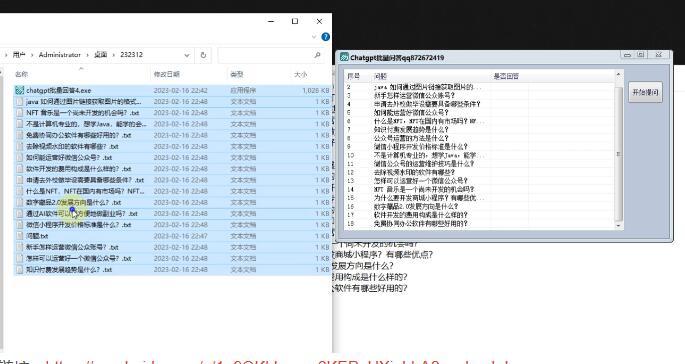685x364 pixels.
Task: Click file icon of 申请去外校 text file
Action: tap(19, 180)
